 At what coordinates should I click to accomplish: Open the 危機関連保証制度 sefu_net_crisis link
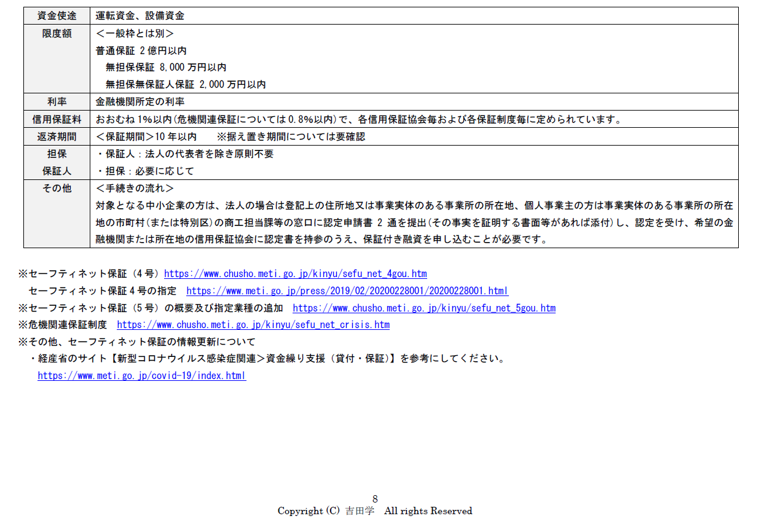pos(253,325)
